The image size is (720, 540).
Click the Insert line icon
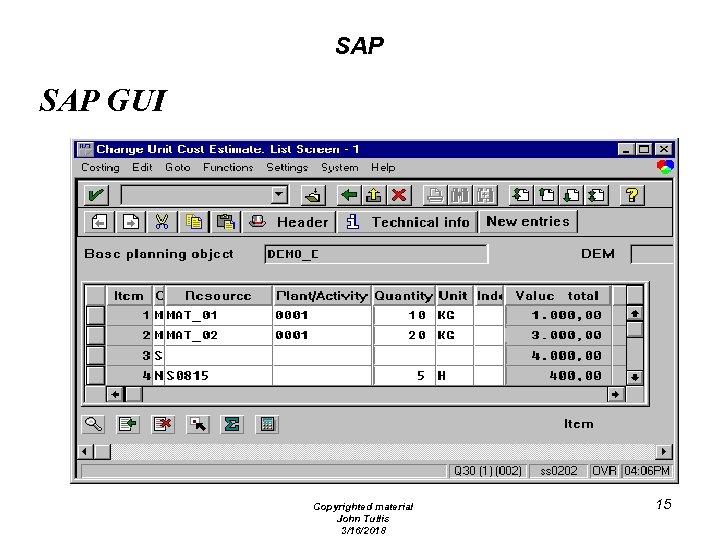[x=128, y=424]
